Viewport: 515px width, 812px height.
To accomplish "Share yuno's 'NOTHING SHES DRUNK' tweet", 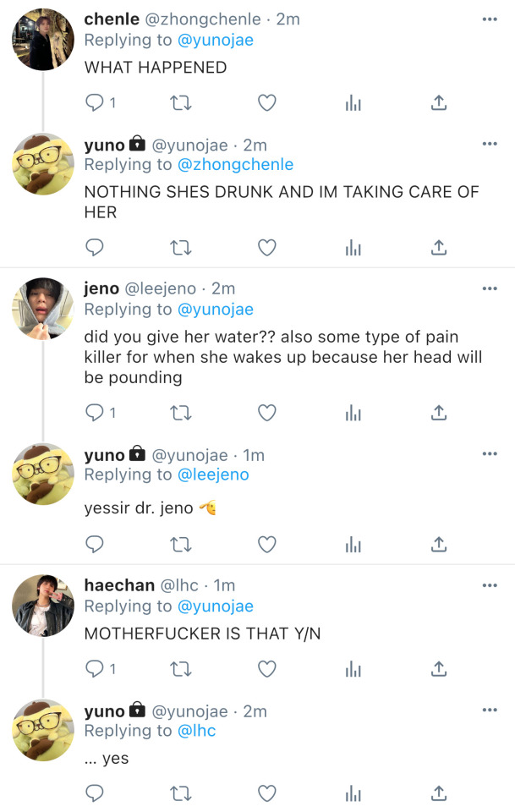I will click(x=439, y=248).
